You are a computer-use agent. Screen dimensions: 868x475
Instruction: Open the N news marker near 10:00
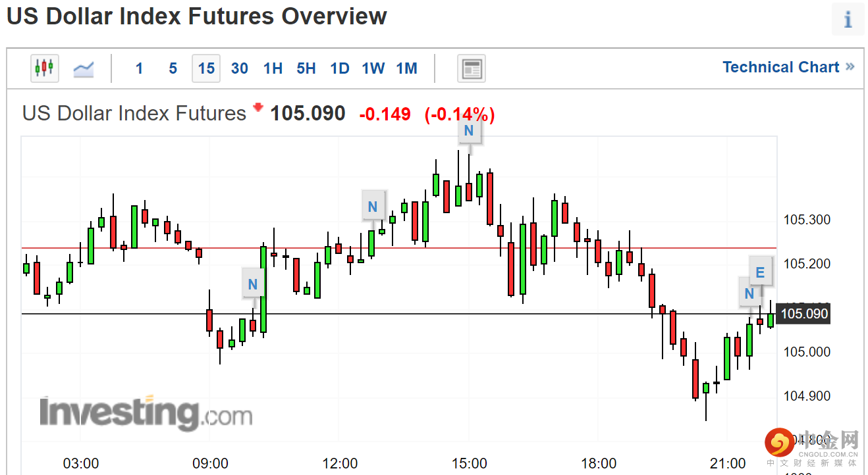pyautogui.click(x=253, y=285)
